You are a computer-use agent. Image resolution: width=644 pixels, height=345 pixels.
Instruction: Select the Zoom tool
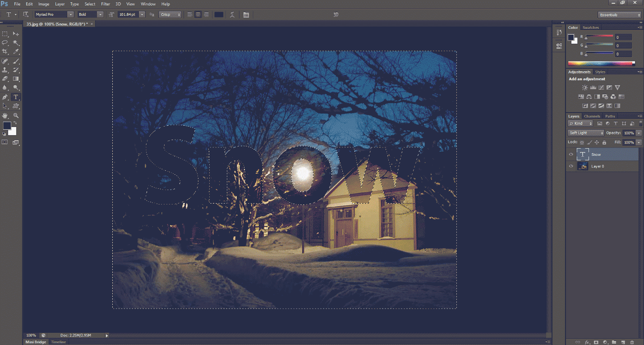(16, 115)
